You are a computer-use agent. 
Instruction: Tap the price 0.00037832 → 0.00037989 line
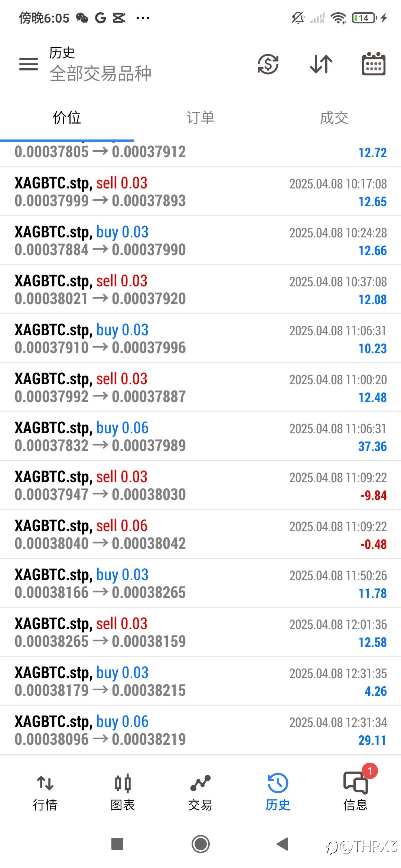[100, 445]
